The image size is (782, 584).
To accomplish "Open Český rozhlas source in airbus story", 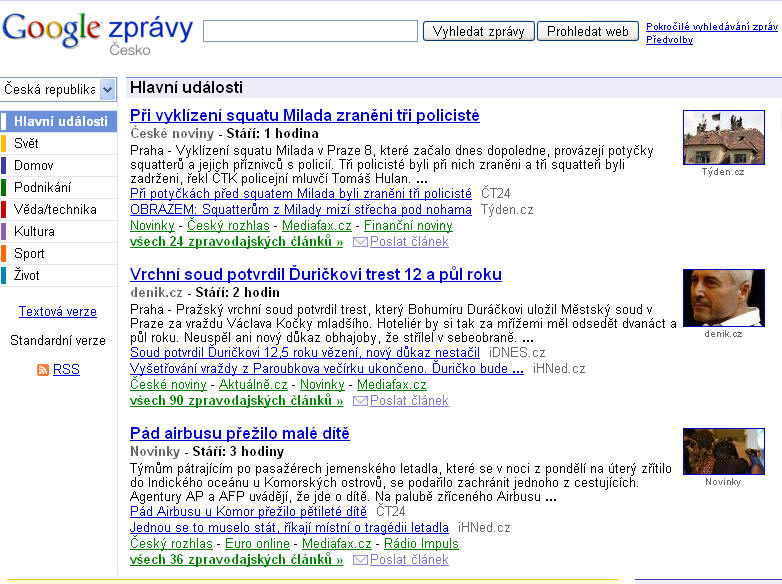I will [x=171, y=544].
